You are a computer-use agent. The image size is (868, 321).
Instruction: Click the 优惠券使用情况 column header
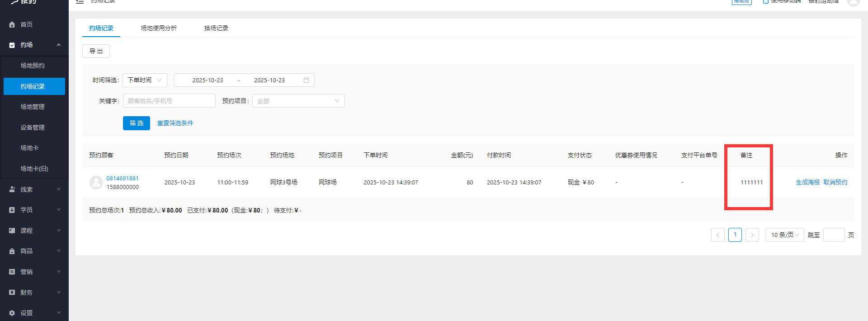636,155
